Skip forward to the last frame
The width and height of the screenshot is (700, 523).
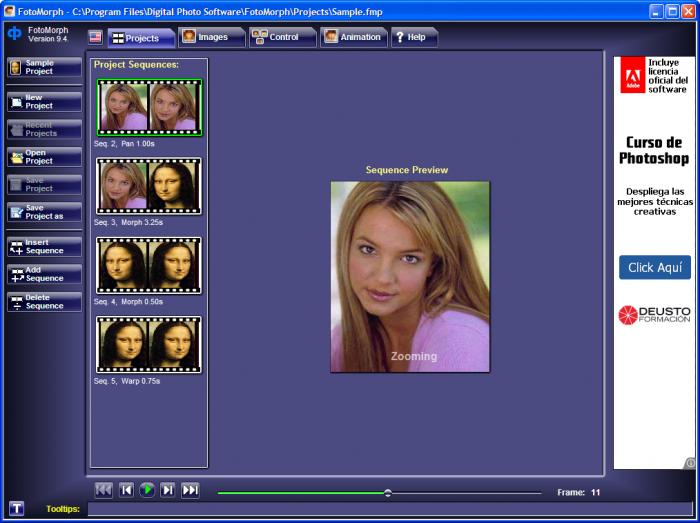point(190,490)
